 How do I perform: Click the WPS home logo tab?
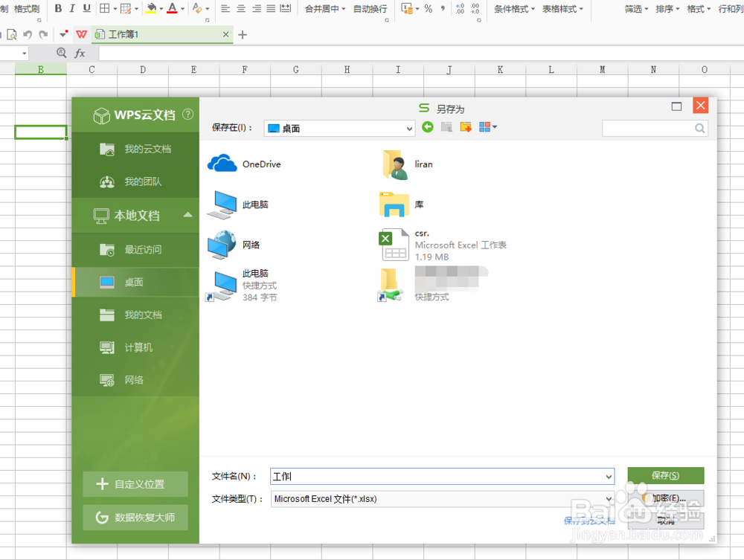point(82,34)
